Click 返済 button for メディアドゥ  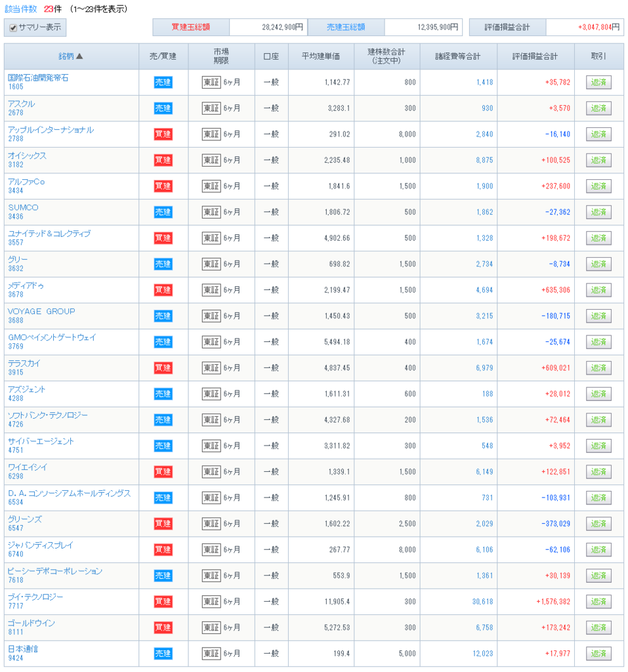tap(598, 290)
